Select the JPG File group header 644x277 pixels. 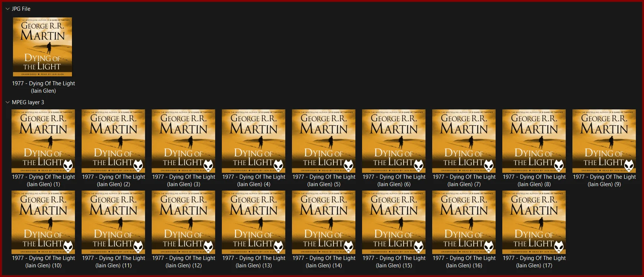pos(21,9)
